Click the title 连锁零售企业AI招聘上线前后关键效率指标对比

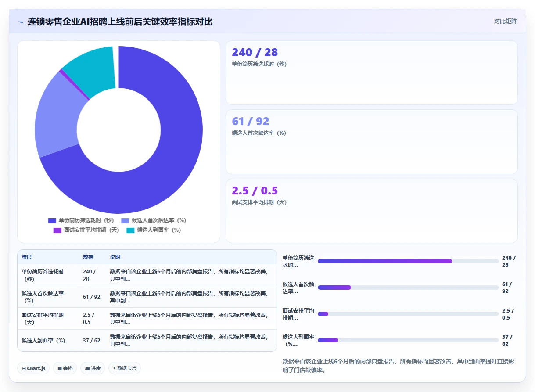coord(120,22)
